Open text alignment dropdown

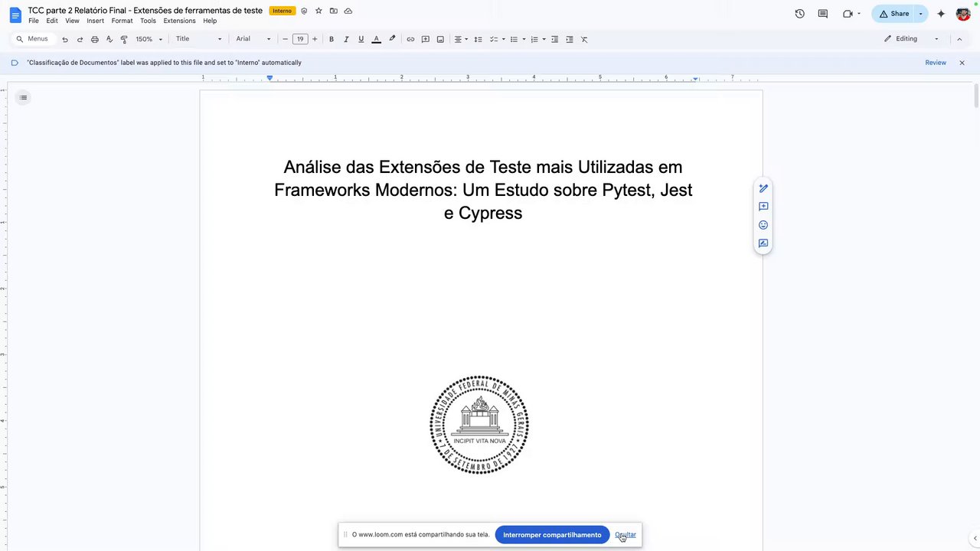[x=461, y=39]
